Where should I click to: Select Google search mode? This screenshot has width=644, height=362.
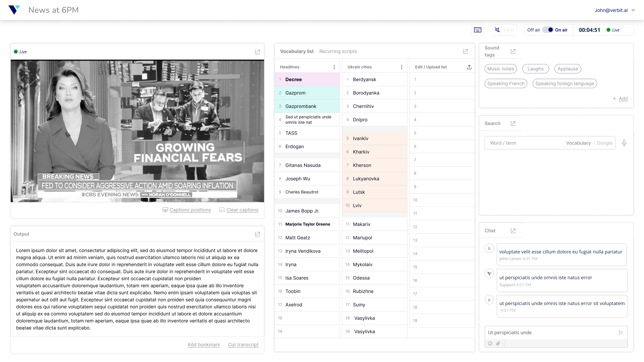click(604, 143)
